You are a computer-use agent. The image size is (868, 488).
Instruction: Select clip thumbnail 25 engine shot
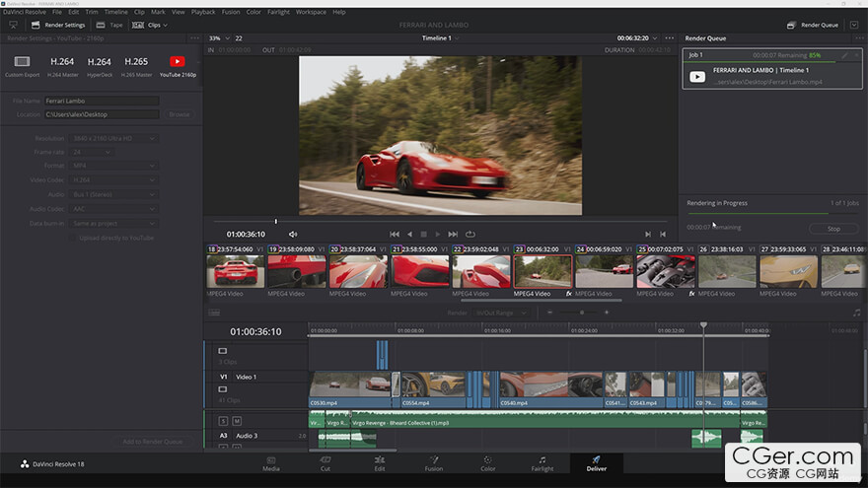666,271
